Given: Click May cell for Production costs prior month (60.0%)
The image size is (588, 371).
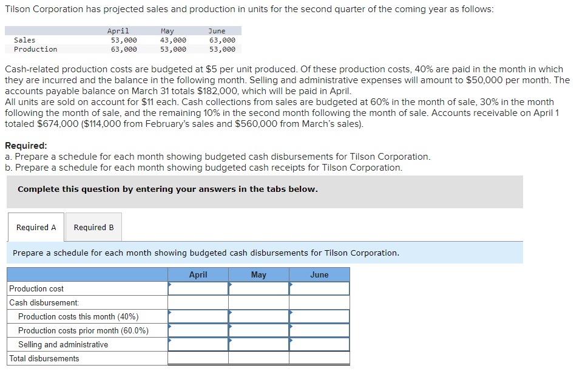Looking at the screenshot, I should (x=259, y=330).
